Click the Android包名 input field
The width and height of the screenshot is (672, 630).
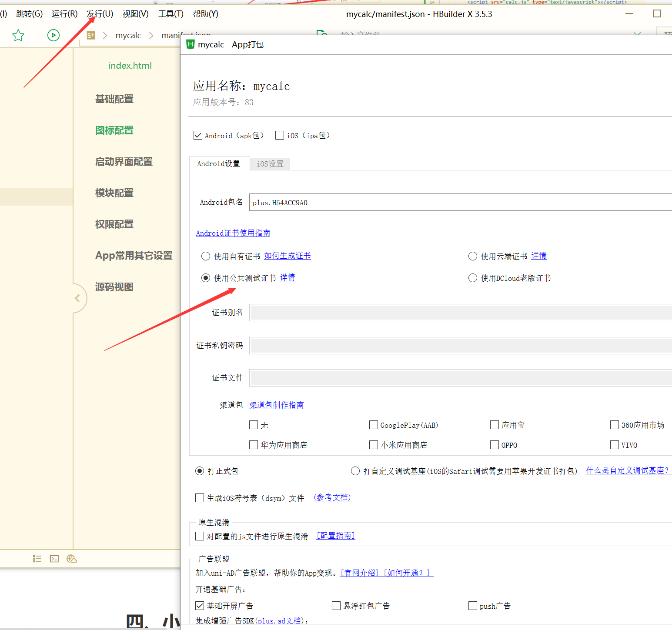point(461,203)
